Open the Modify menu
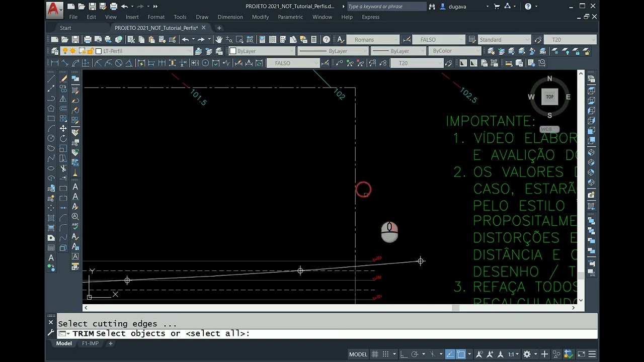This screenshot has height=362, width=644. pyautogui.click(x=260, y=17)
